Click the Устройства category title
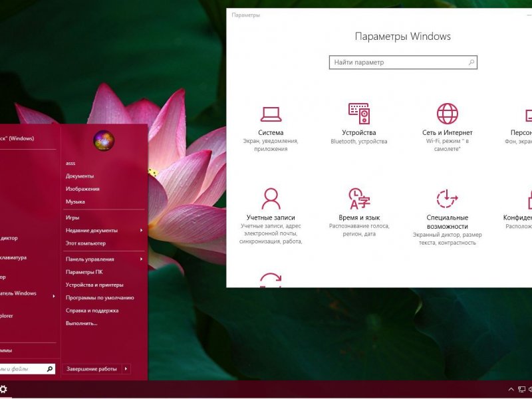 (359, 132)
